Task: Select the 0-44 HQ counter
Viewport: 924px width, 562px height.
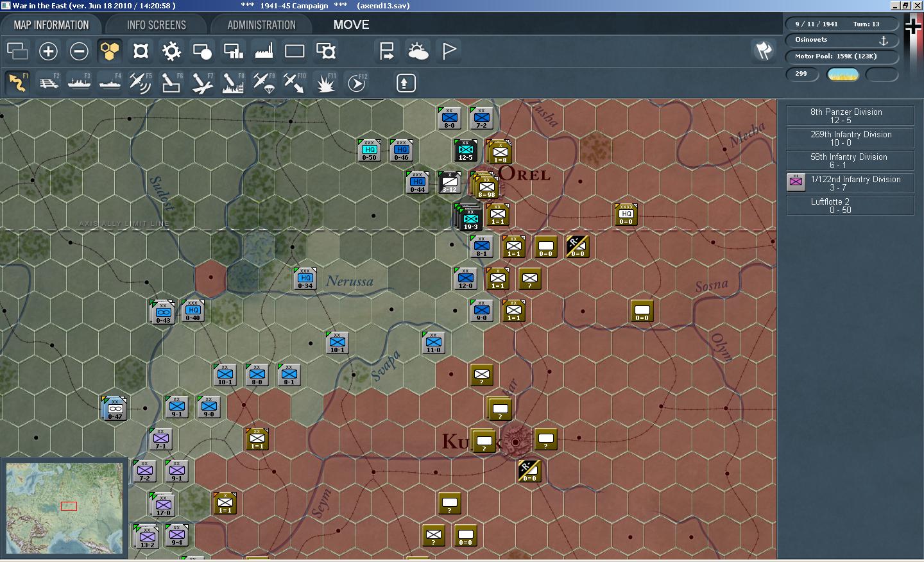Action: click(x=418, y=182)
